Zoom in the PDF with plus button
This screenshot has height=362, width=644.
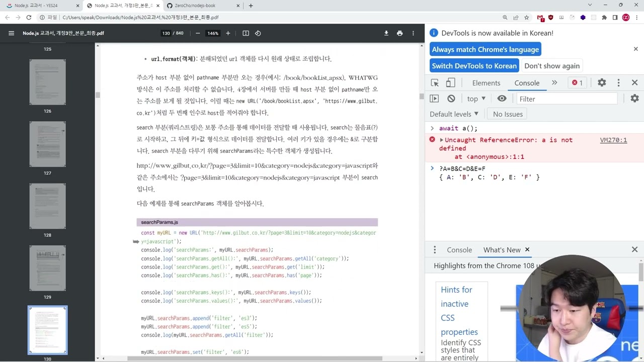[x=228, y=33]
